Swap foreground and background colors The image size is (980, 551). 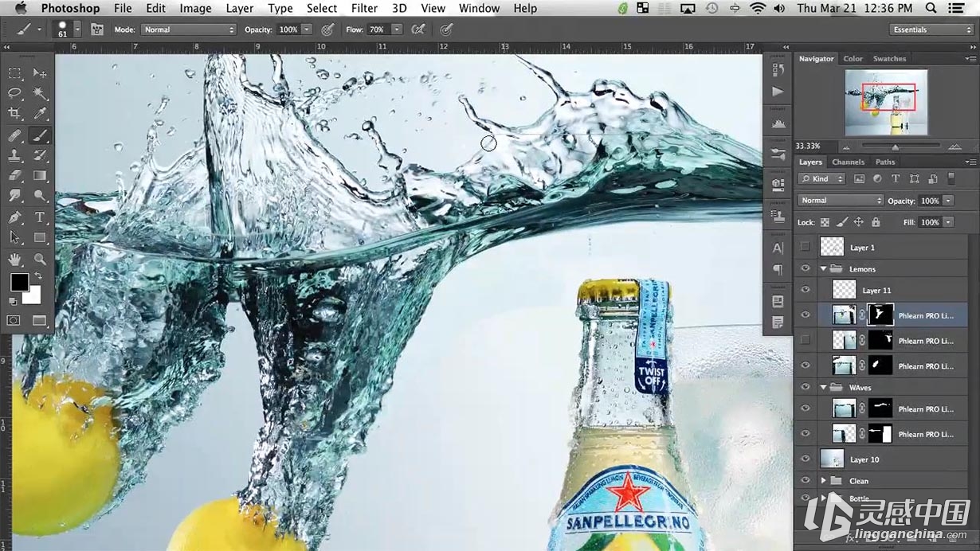point(37,275)
